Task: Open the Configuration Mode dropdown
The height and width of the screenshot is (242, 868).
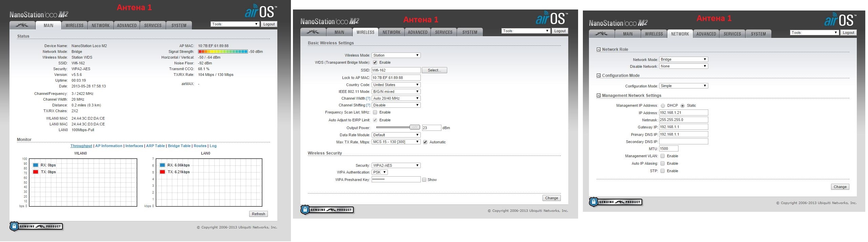Action: (x=683, y=86)
